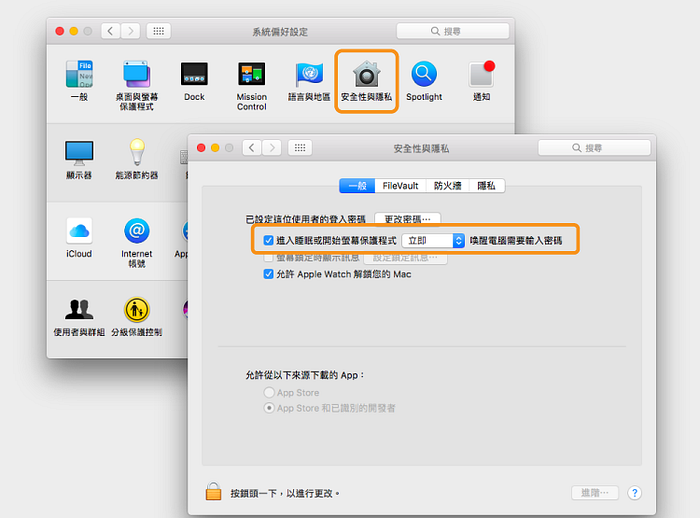Switch to the FileVault tab
The width and height of the screenshot is (700, 518).
click(x=400, y=185)
